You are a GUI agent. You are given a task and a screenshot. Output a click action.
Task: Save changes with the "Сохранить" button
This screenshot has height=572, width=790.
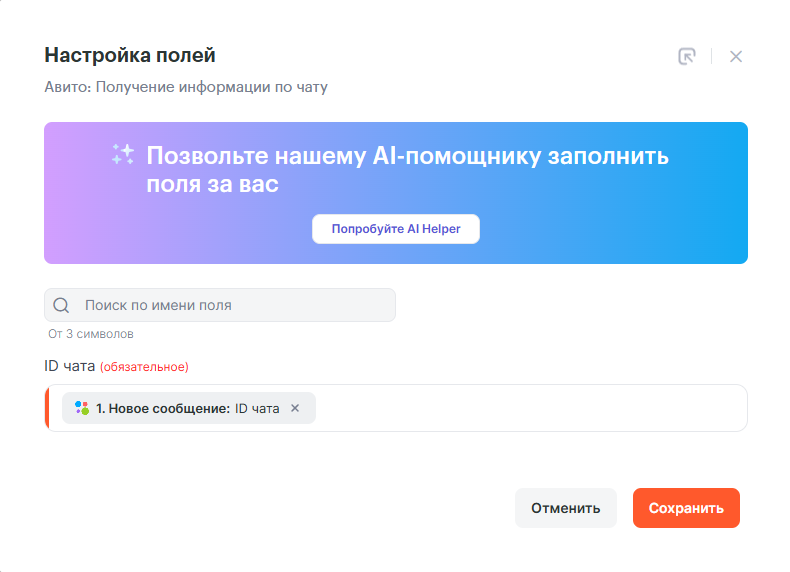685,508
